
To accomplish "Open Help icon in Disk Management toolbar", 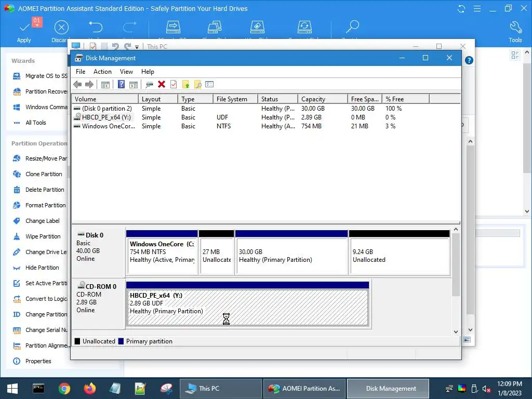I will (121, 84).
